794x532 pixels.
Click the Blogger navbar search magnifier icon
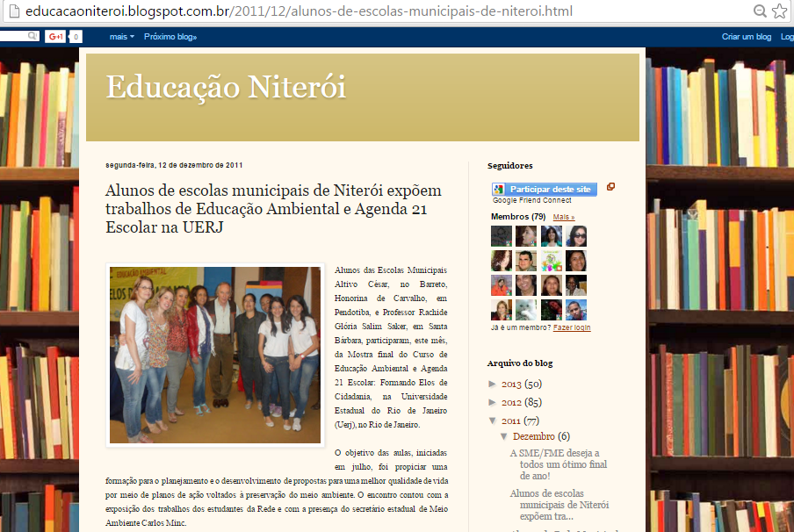pyautogui.click(x=32, y=36)
